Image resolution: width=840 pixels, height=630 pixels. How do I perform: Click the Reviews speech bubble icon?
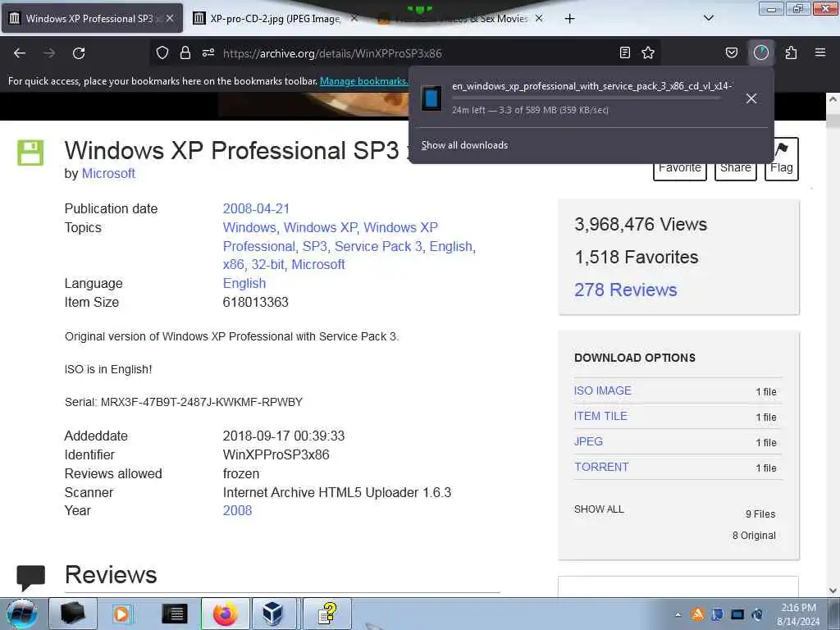point(30,578)
